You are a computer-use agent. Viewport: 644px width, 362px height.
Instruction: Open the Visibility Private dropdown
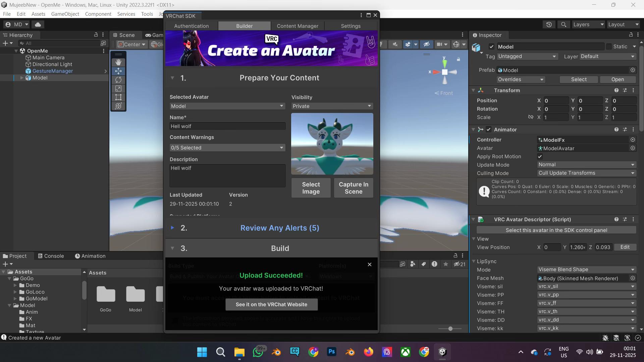coord(332,106)
